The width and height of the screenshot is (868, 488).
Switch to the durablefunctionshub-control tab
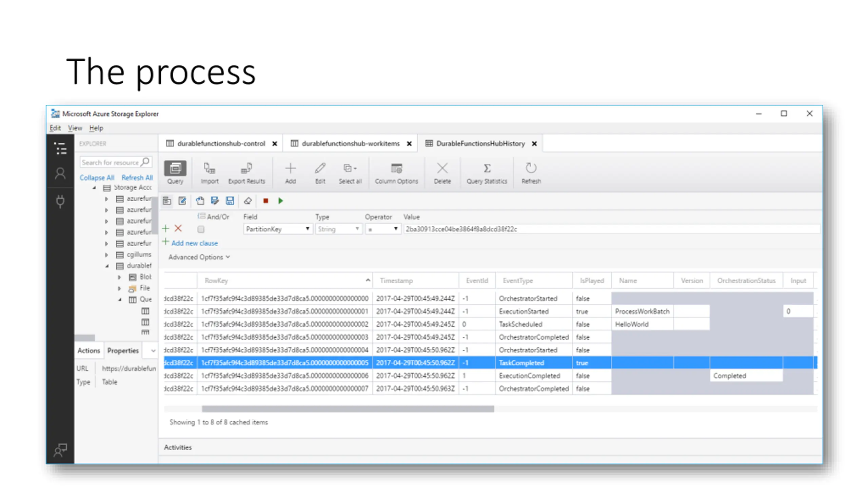pyautogui.click(x=221, y=144)
